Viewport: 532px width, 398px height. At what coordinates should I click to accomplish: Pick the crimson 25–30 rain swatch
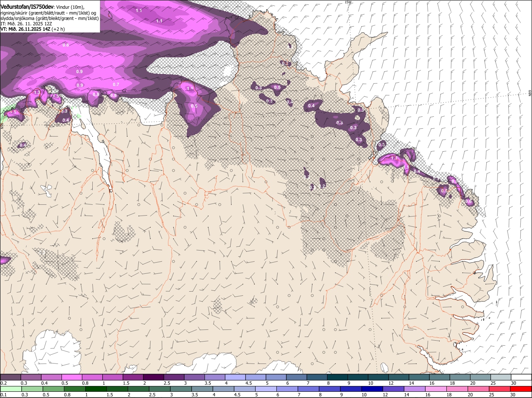tap(499, 389)
